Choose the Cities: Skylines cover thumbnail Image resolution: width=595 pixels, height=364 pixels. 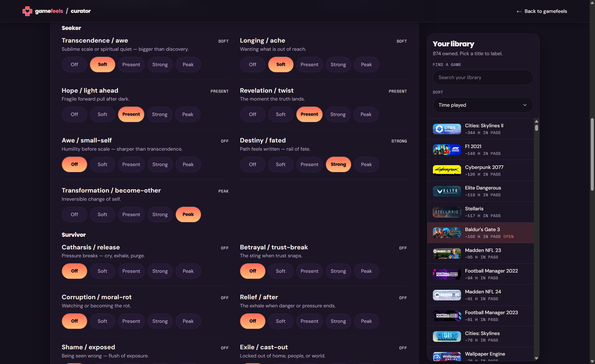pos(447,336)
